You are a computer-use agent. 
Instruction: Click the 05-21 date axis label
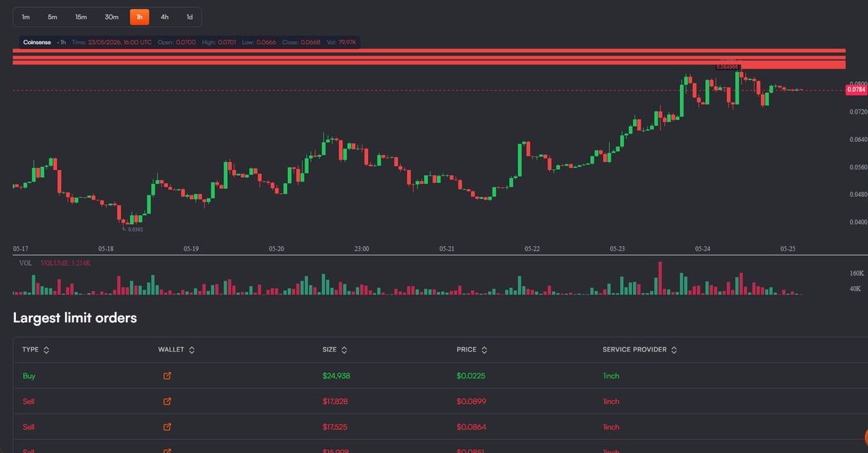point(447,248)
